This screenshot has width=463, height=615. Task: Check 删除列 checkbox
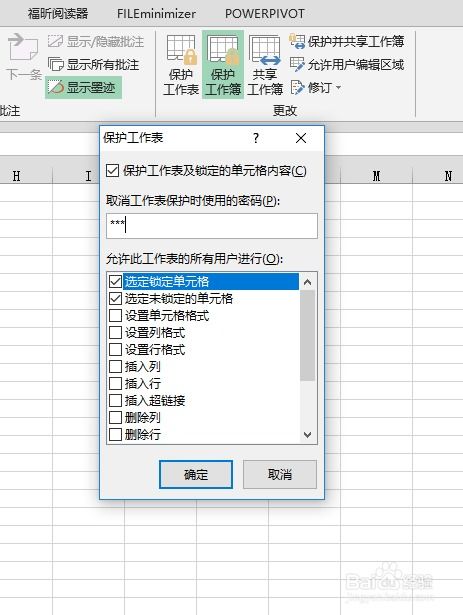115,417
